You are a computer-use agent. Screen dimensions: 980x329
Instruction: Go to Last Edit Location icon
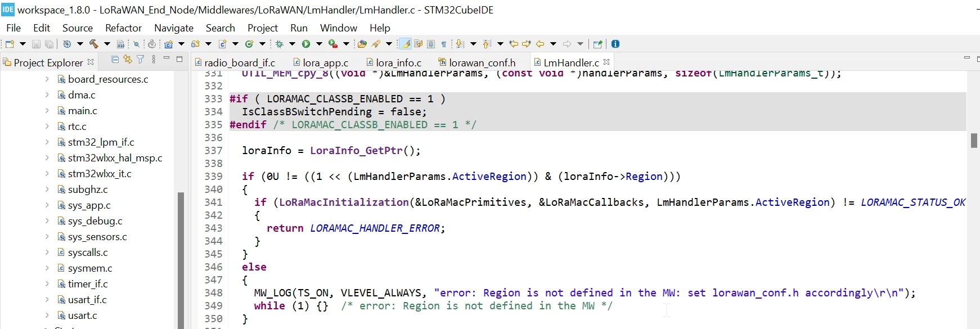coord(514,44)
